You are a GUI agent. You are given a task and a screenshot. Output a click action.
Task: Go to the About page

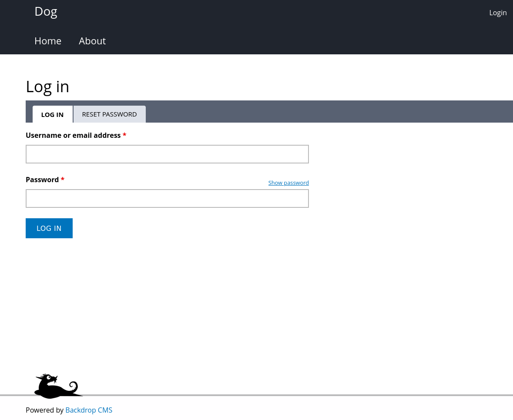[x=92, y=41]
